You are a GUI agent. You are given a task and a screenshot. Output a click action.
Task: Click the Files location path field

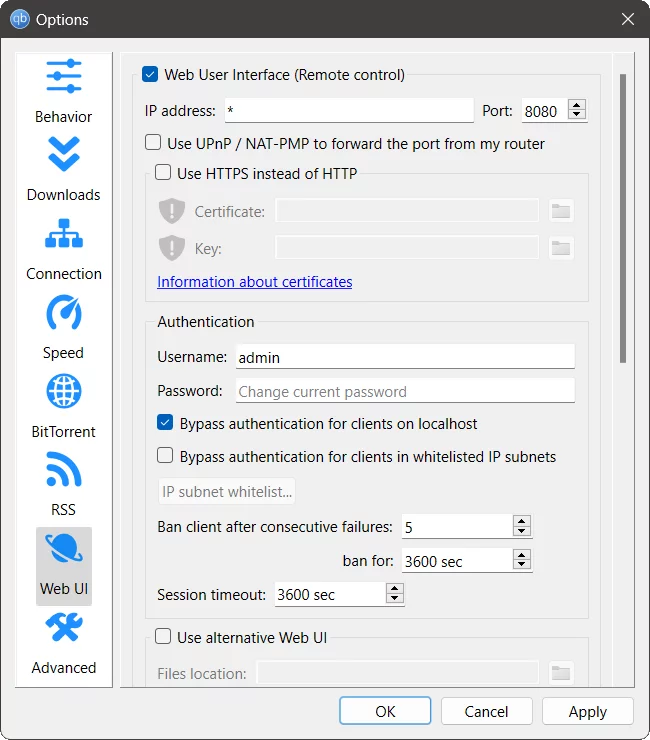tap(397, 673)
